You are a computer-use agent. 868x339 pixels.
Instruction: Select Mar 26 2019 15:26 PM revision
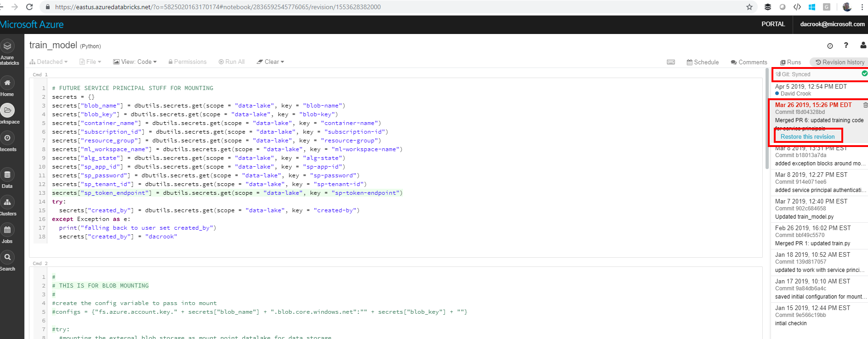819,121
